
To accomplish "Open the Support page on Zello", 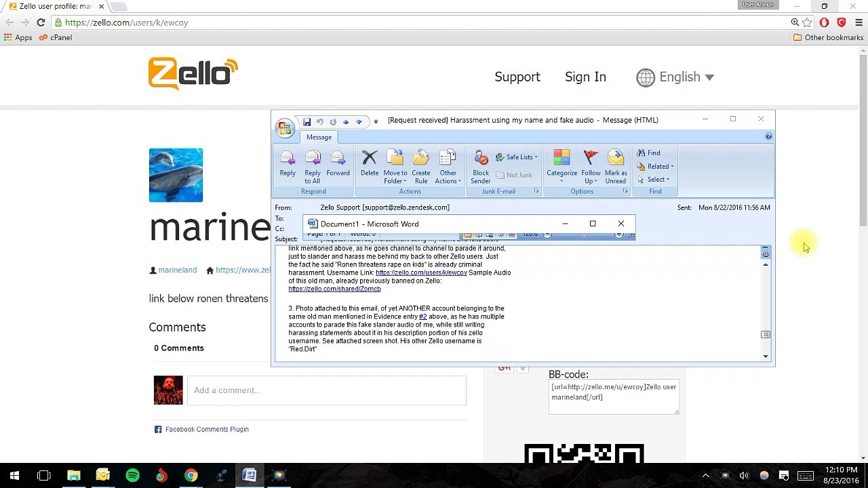I will pos(517,77).
